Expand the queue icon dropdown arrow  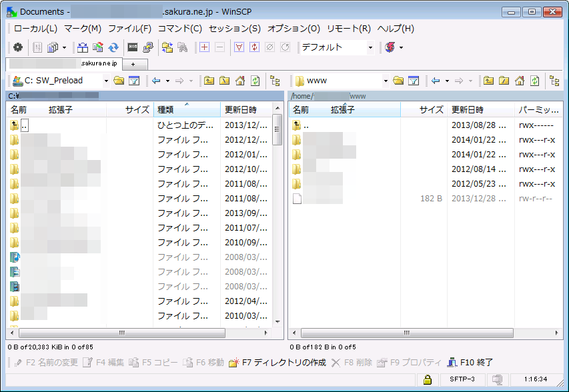click(64, 47)
